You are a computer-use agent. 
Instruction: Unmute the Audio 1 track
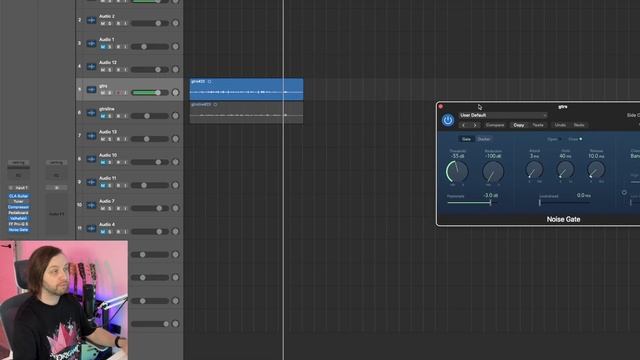tap(102, 47)
